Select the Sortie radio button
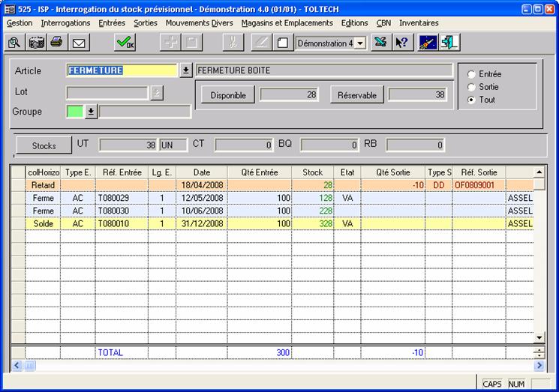This screenshot has height=392, width=559. point(471,87)
